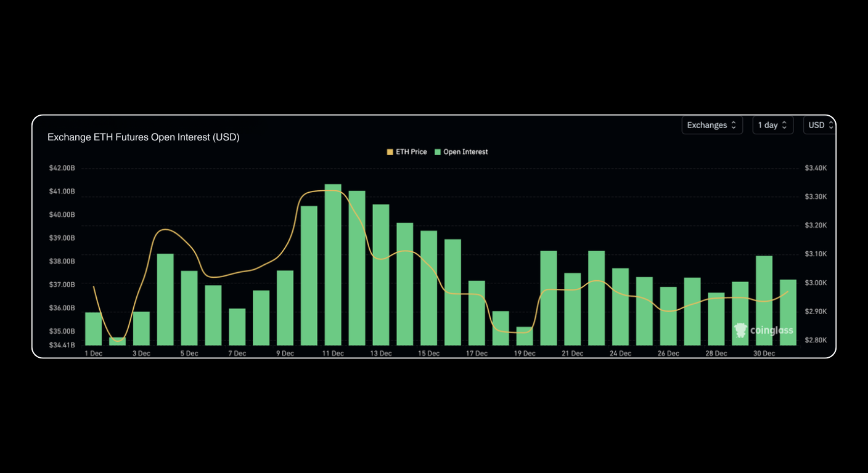Click the yellow ETH Price legend square
The height and width of the screenshot is (473, 868).
coord(389,152)
